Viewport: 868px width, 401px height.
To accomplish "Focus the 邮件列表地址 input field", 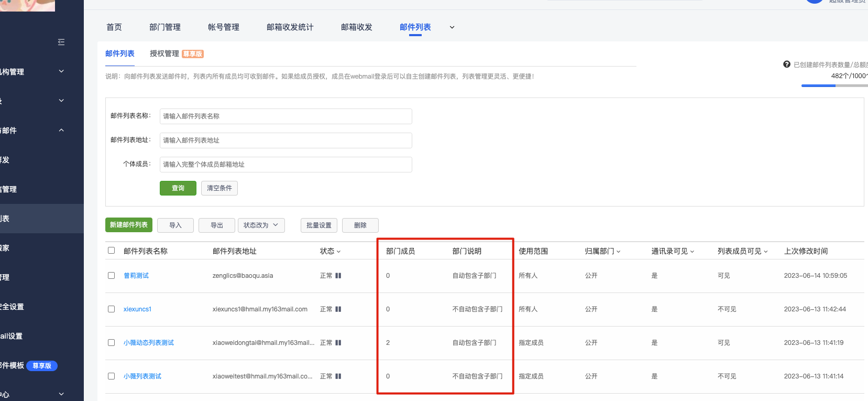I will [x=286, y=140].
